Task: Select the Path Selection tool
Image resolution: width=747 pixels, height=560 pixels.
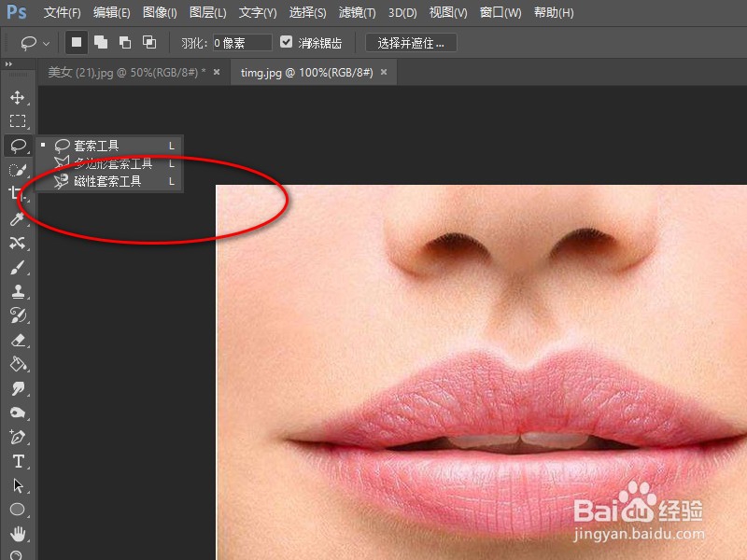Action: [x=18, y=485]
